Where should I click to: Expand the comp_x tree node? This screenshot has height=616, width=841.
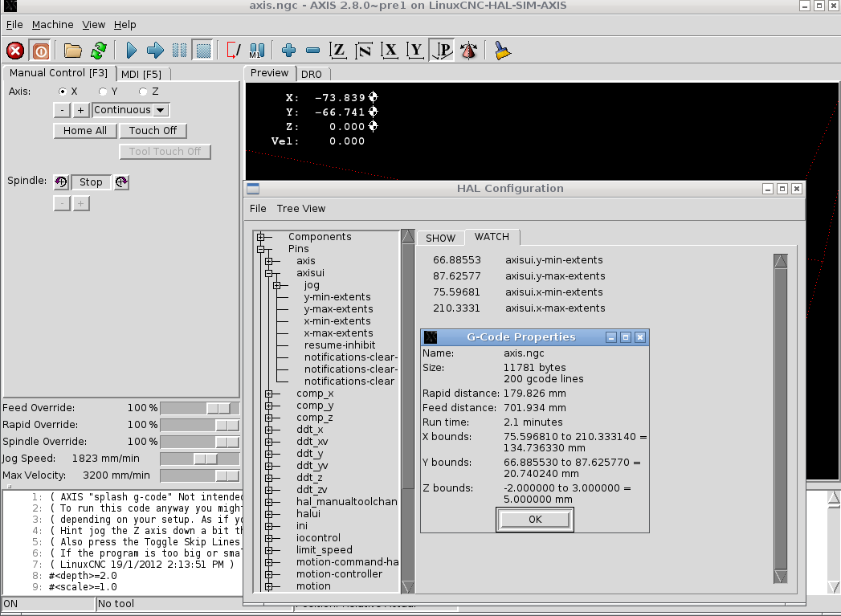(269, 394)
